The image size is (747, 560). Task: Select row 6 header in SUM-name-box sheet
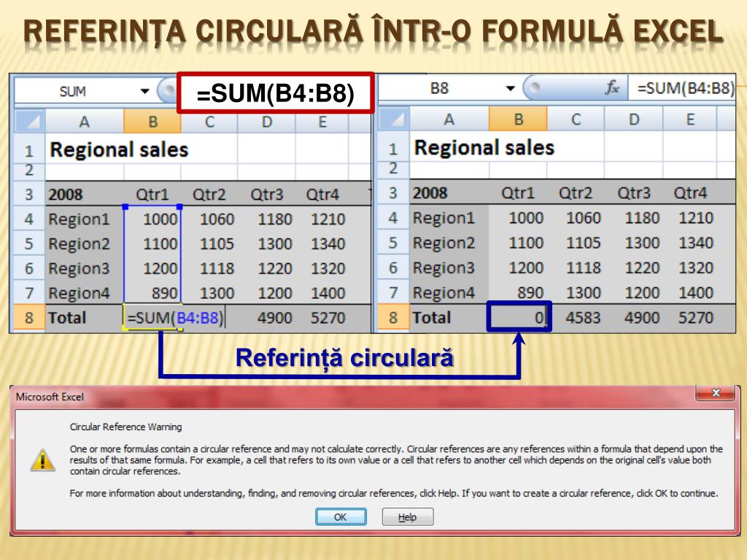pyautogui.click(x=29, y=268)
